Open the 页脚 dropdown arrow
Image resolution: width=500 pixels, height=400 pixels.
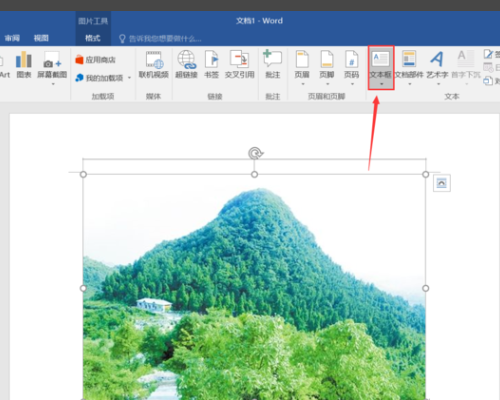327,84
